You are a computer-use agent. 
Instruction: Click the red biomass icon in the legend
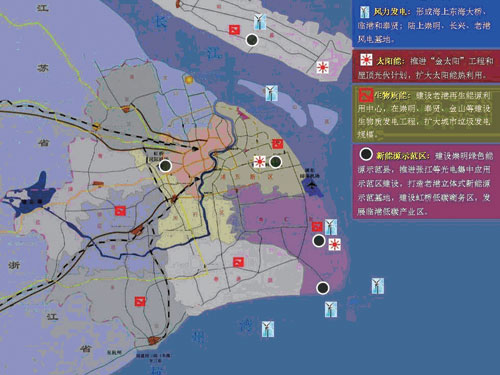(x=366, y=96)
